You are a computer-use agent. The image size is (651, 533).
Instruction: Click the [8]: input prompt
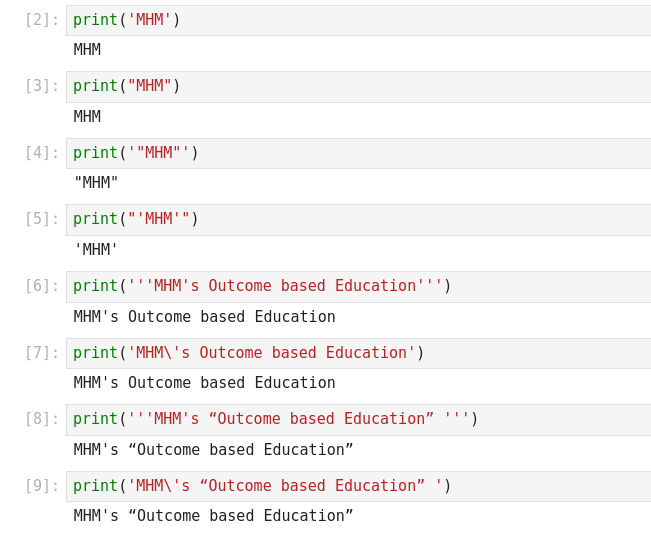click(x=42, y=420)
